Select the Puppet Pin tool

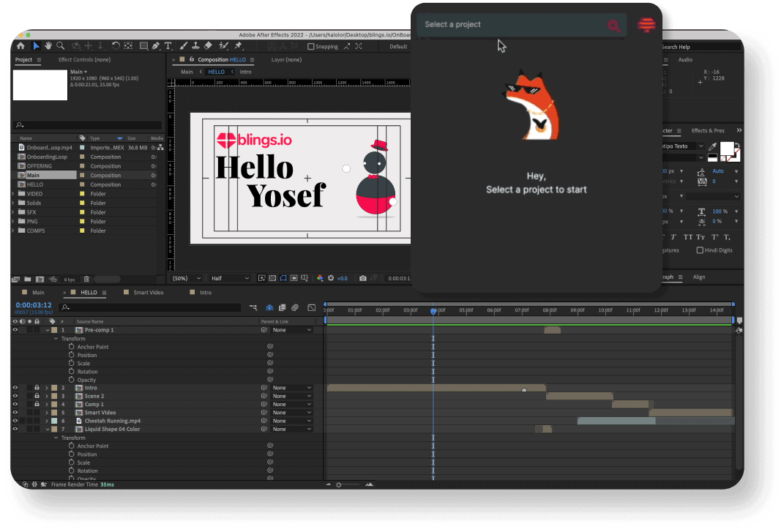pyautogui.click(x=239, y=46)
